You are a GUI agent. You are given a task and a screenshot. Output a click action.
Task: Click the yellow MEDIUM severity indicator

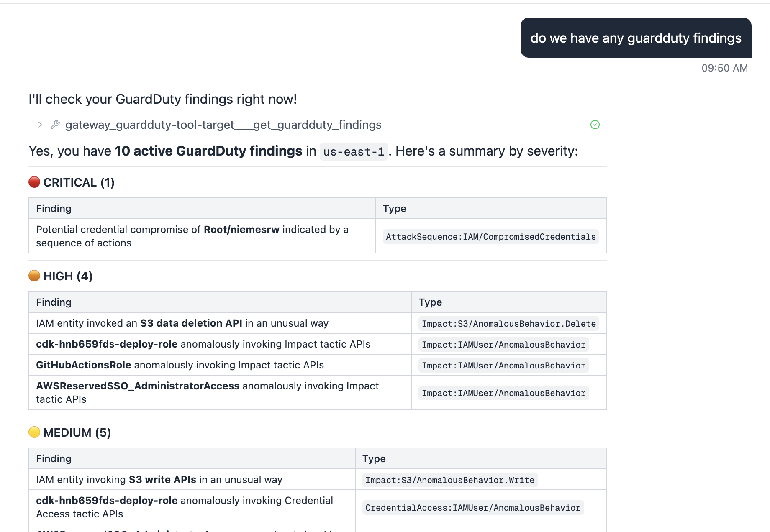pyautogui.click(x=34, y=432)
